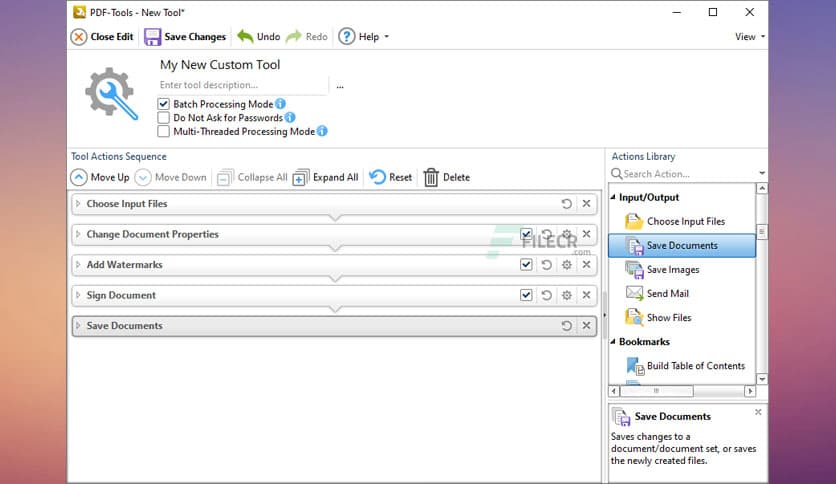
Task: Reset the Save Documents action row
Action: point(566,326)
